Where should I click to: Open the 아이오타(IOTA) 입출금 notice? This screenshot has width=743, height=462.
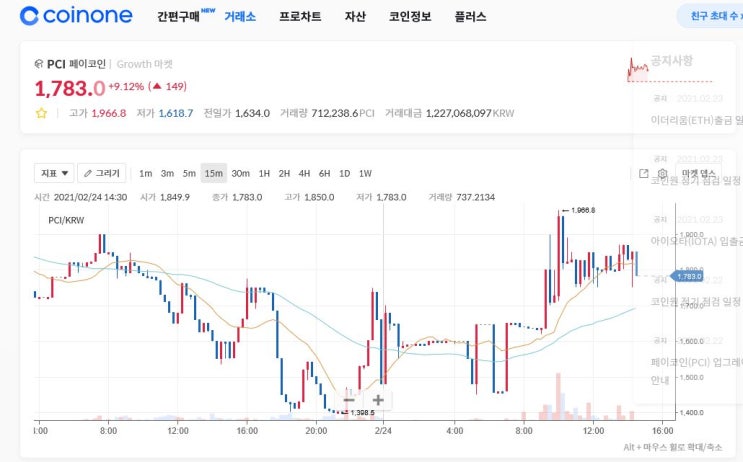697,241
